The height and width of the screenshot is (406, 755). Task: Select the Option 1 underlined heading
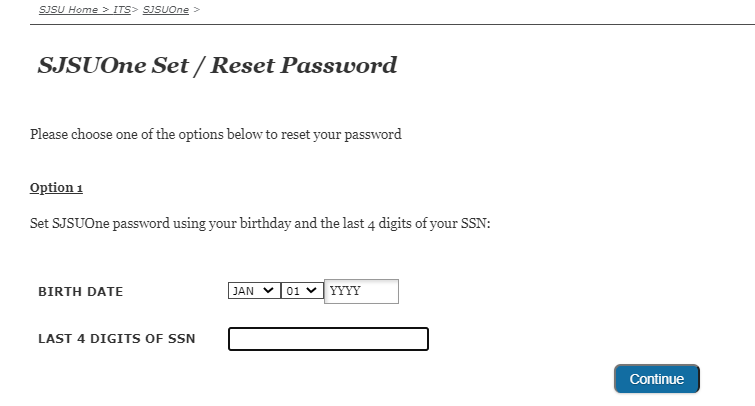click(x=56, y=188)
